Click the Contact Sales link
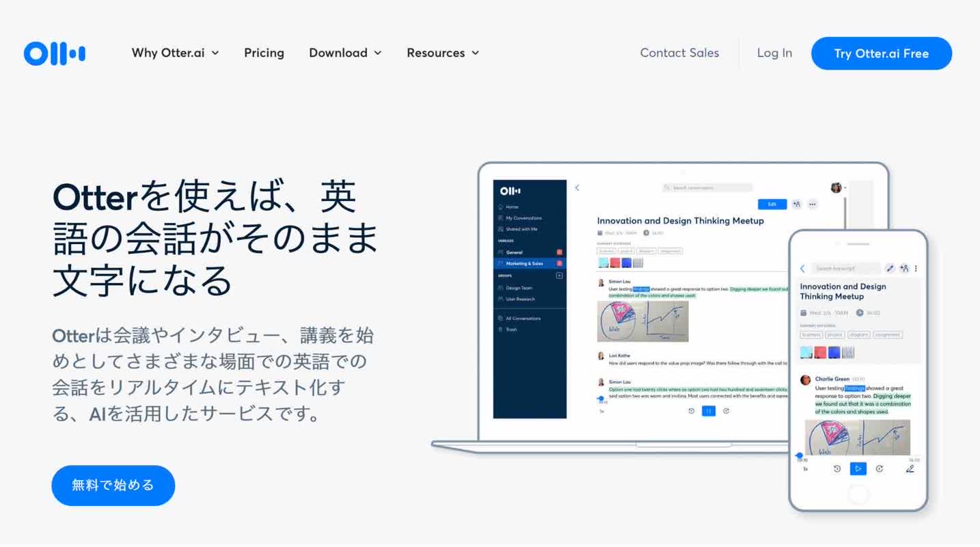The image size is (980, 547). click(x=679, y=53)
